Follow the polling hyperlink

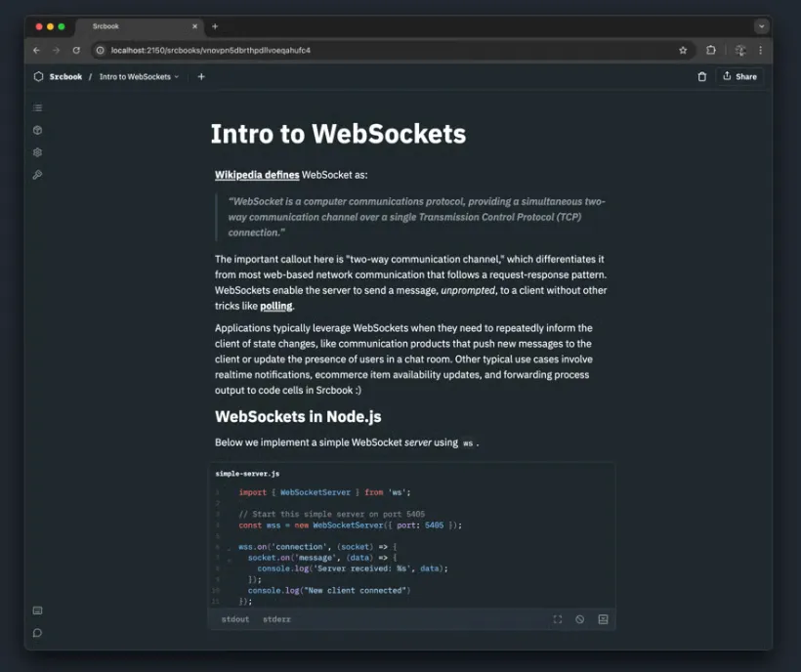pos(276,306)
